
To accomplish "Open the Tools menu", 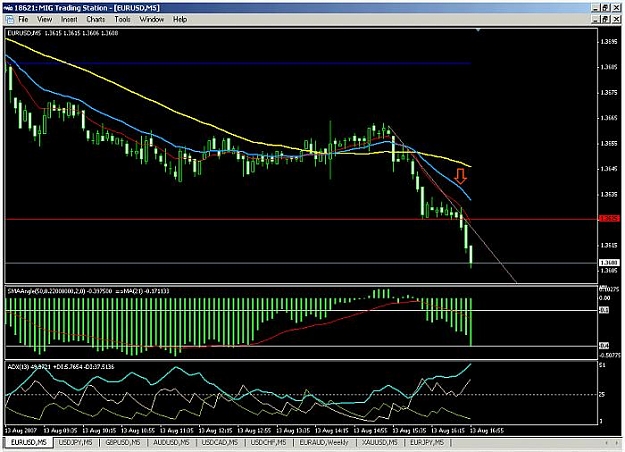I will coord(122,19).
